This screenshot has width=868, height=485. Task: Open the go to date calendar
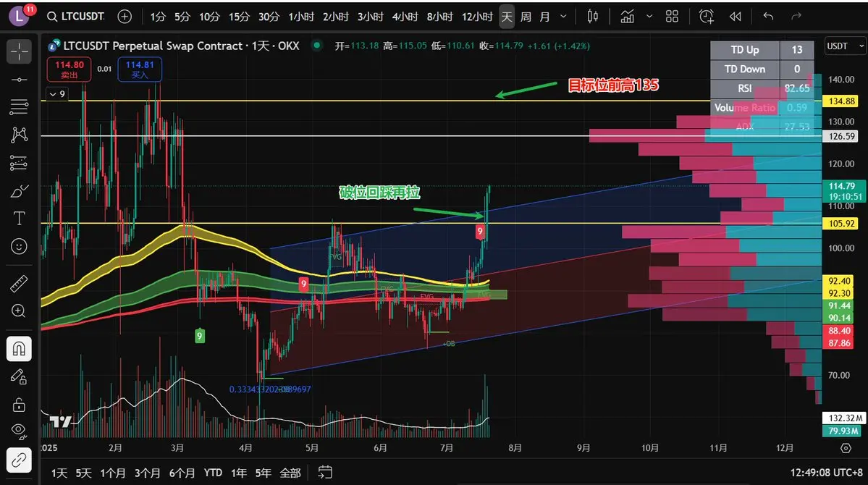325,472
